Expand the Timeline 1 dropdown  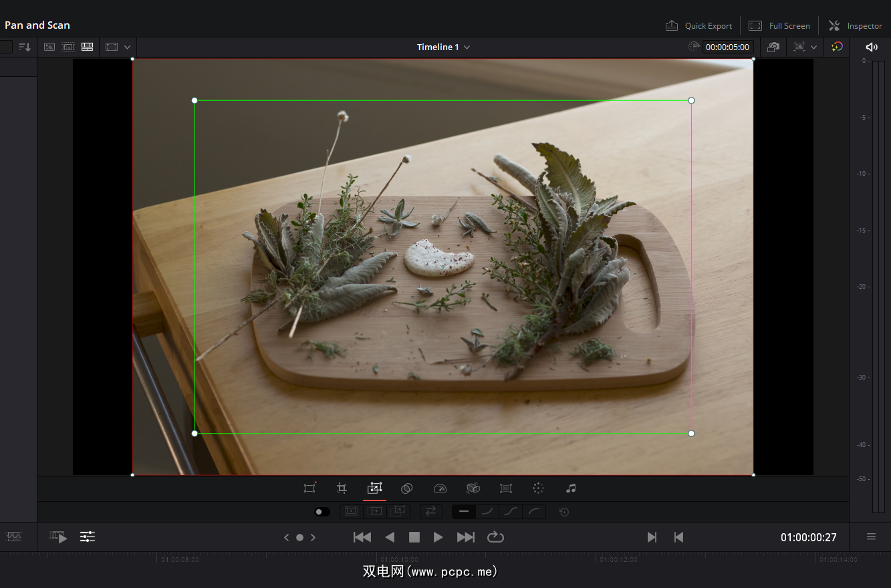click(467, 47)
